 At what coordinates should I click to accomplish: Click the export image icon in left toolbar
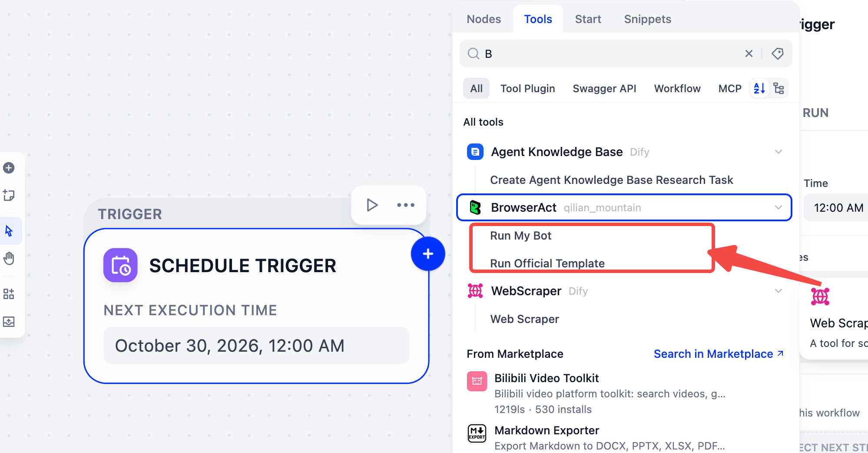9,322
